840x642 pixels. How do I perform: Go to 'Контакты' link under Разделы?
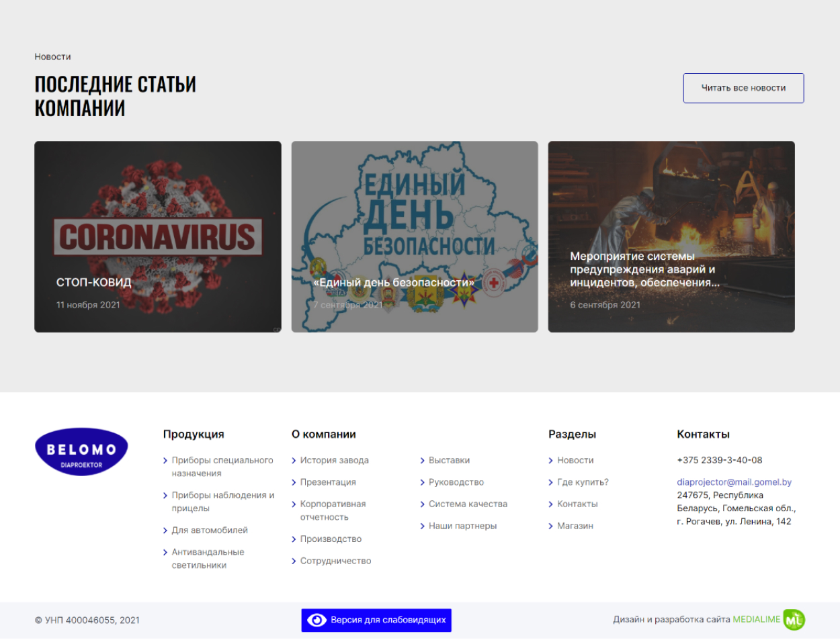[577, 504]
